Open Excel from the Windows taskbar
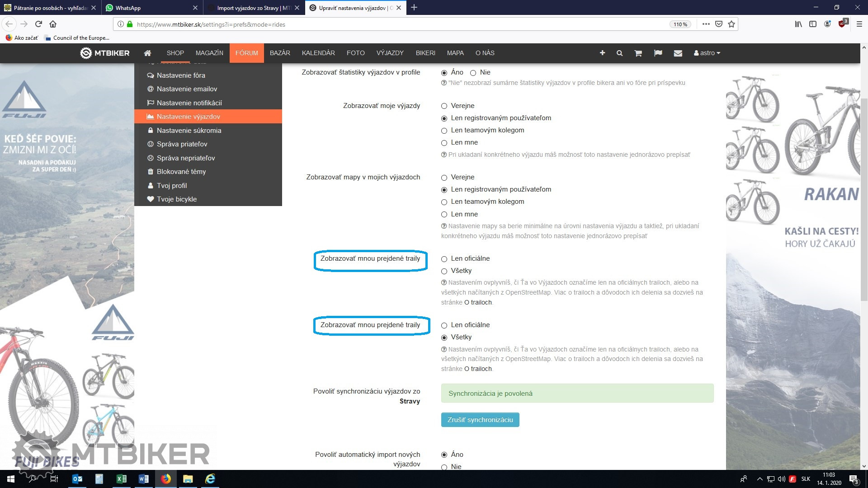868x488 pixels. tap(121, 479)
